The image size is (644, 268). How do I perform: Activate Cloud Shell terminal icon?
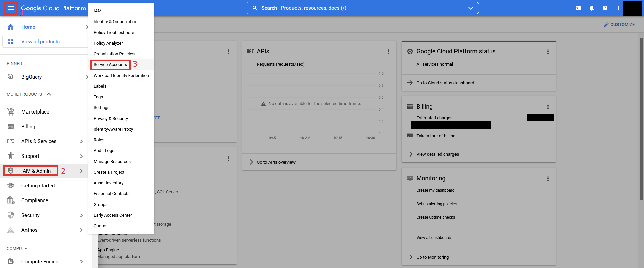click(x=578, y=8)
